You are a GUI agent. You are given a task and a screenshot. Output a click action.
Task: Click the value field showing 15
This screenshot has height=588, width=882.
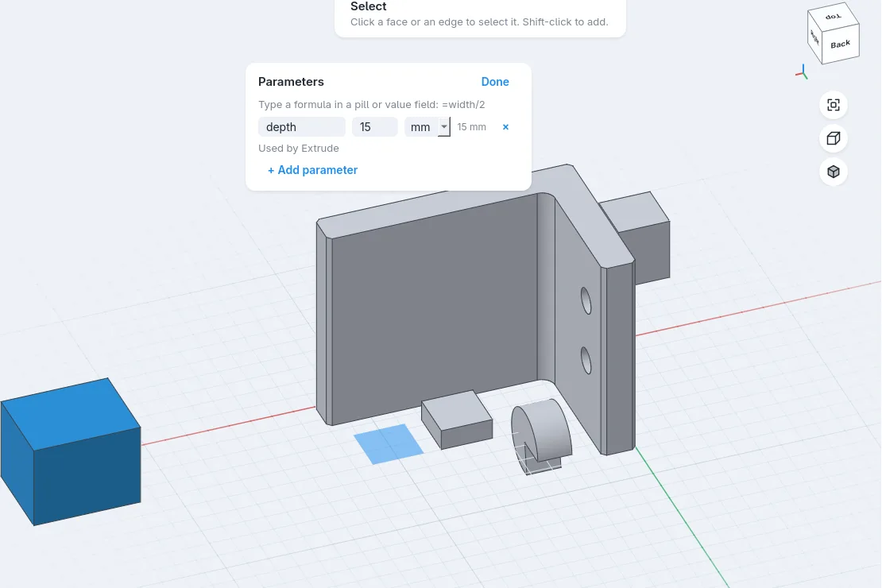[x=374, y=127]
